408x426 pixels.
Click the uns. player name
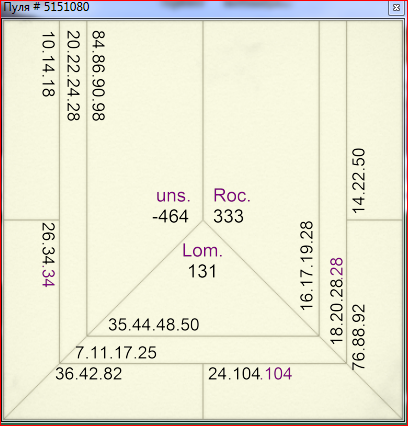173,196
